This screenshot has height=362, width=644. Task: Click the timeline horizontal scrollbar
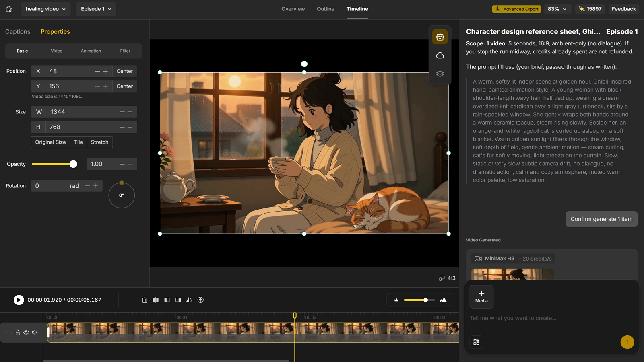pyautogui.click(x=166, y=361)
